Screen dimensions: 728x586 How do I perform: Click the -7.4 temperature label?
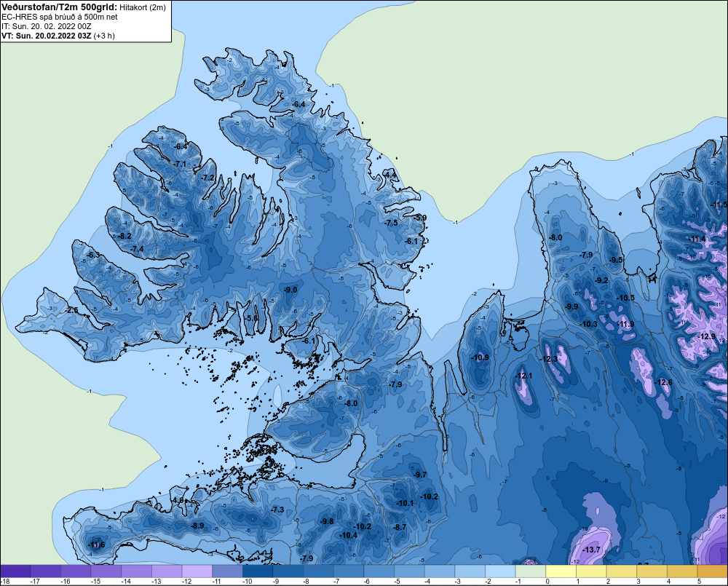click(x=137, y=250)
